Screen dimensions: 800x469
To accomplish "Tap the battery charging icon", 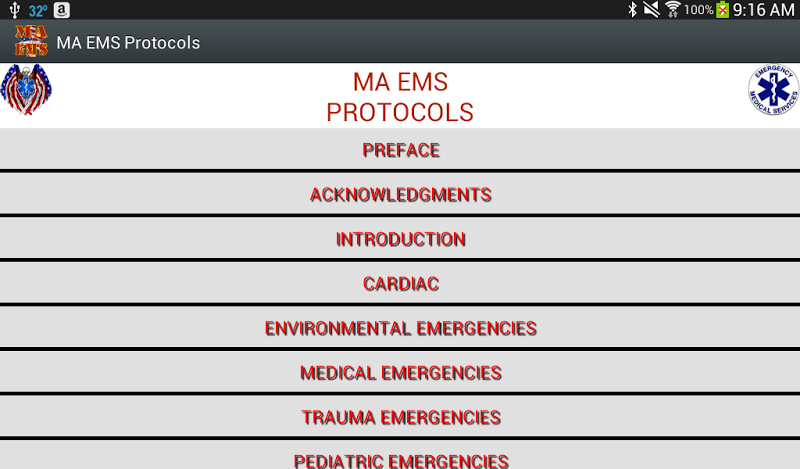I will coord(722,10).
